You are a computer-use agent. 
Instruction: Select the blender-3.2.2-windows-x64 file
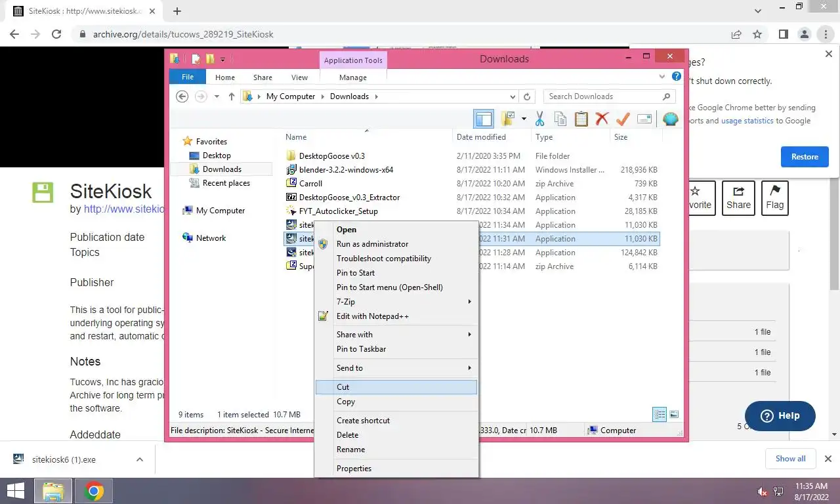[346, 170]
